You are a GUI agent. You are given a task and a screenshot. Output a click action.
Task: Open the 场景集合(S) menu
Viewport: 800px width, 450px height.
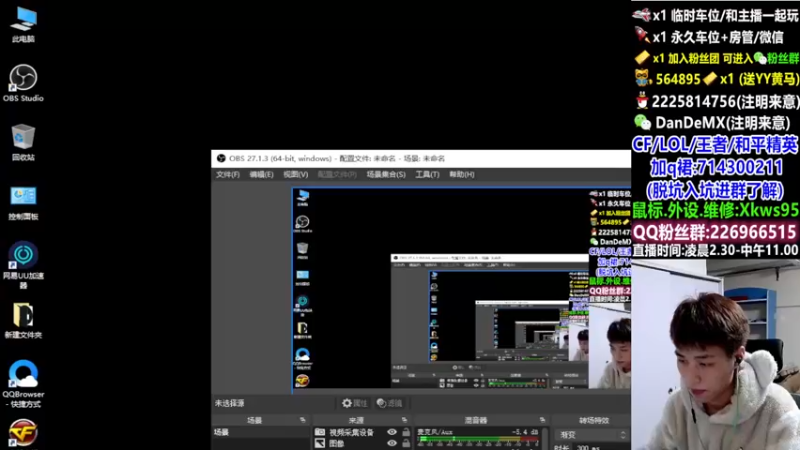386,174
